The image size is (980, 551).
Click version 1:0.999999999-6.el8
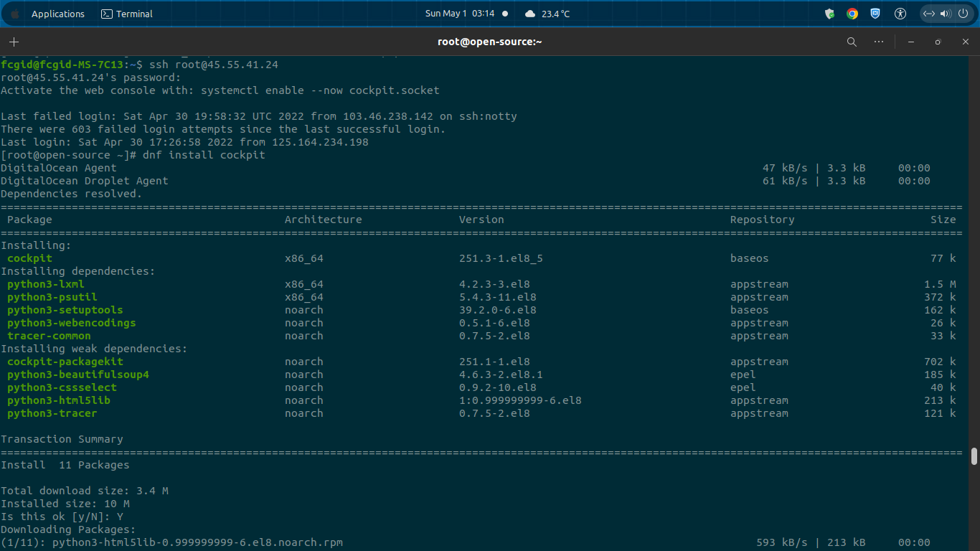click(520, 400)
